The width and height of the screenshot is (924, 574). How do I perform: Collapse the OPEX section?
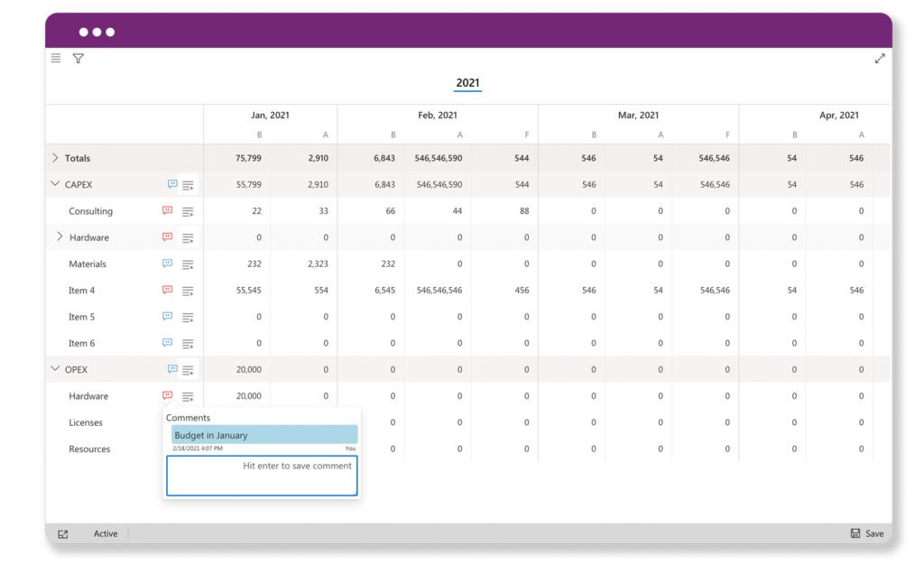click(x=55, y=369)
